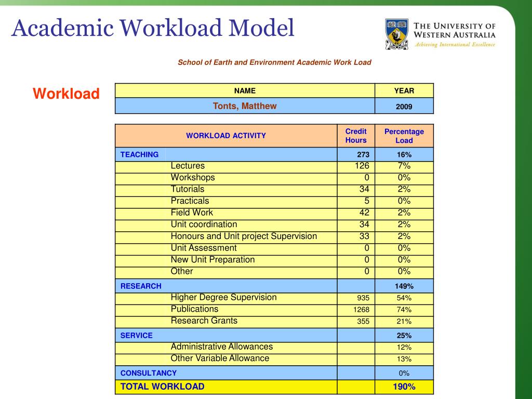Click the 54% percentage cell
This screenshot has height=399, width=532.
pos(404,298)
